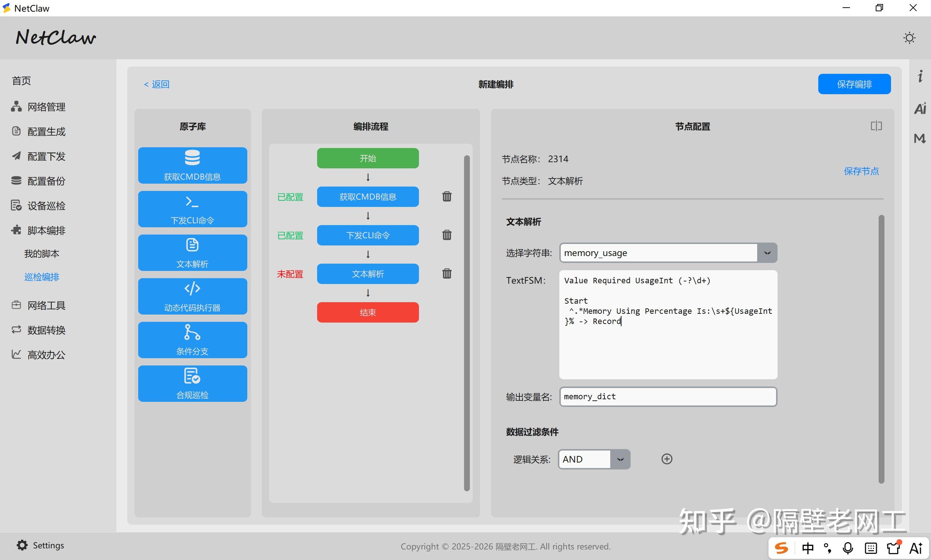The width and height of the screenshot is (931, 560).
Task: Select 我的脚本 submenu item
Action: point(42,253)
